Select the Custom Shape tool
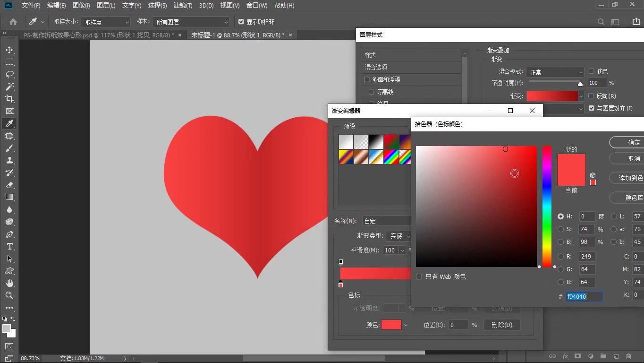Viewport: 644px width, 363px height. click(x=9, y=271)
